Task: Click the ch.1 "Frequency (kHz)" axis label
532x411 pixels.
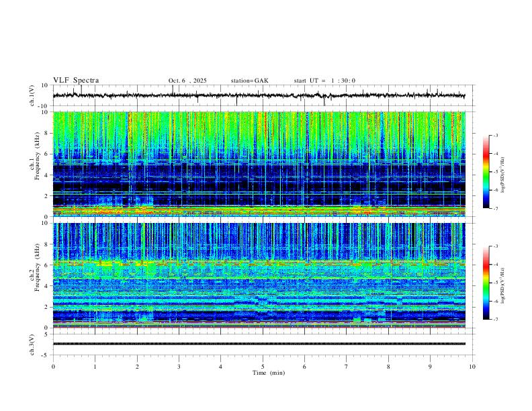Action: click(38, 156)
